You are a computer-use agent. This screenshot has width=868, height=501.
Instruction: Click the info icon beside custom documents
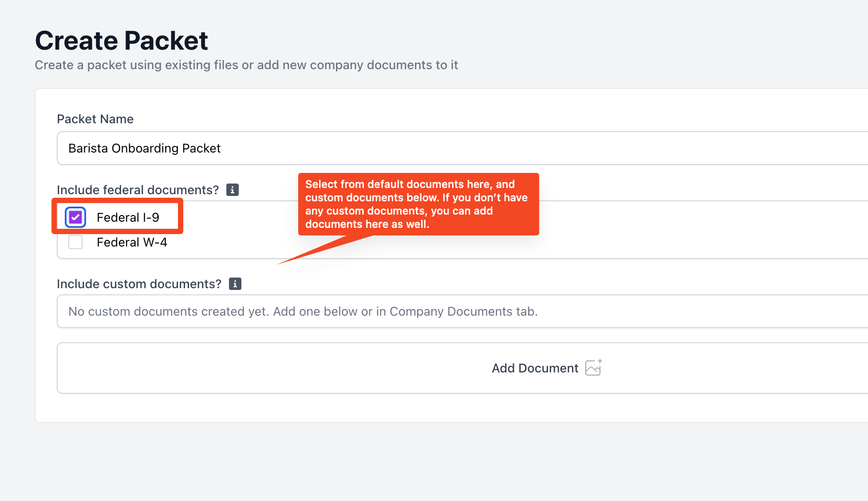coord(235,284)
